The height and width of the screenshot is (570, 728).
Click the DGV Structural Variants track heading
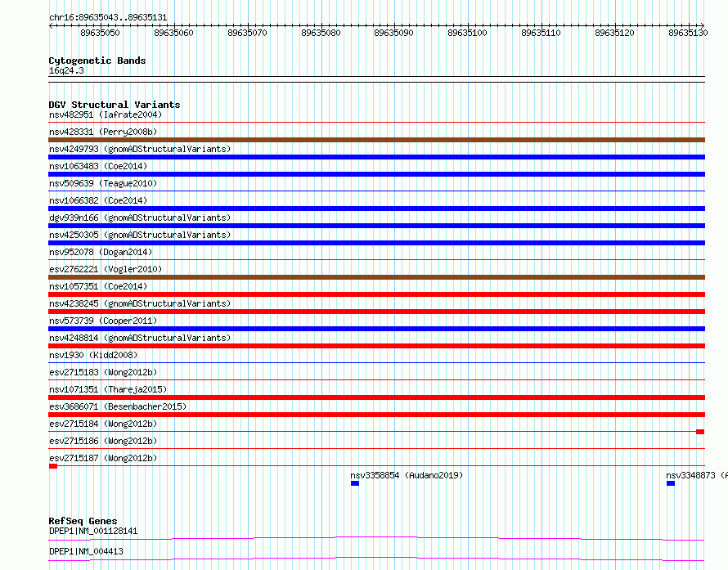pyautogui.click(x=115, y=105)
